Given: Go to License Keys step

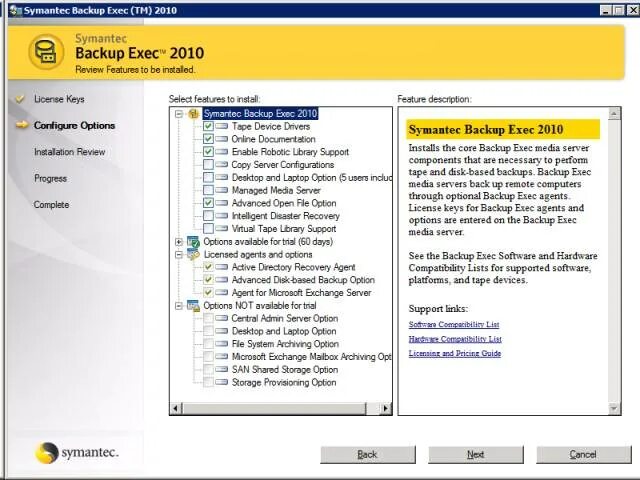Looking at the screenshot, I should point(59,99).
